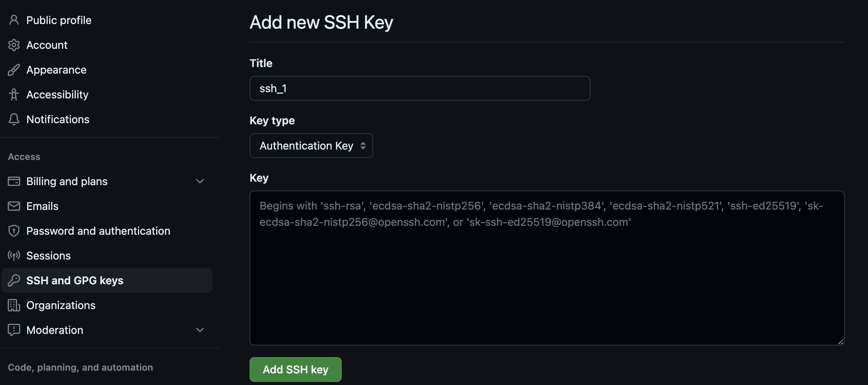Expand the Moderation section

pos(200,330)
